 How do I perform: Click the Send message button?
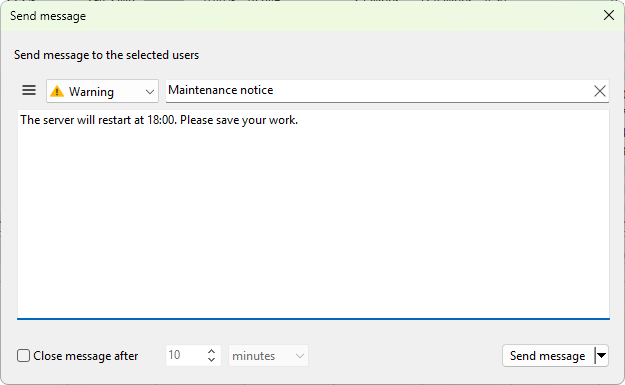click(548, 356)
